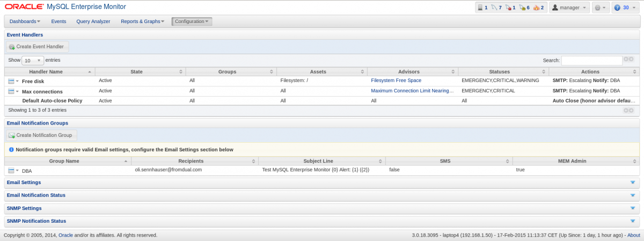Click the blue question mark help icon

[617, 8]
